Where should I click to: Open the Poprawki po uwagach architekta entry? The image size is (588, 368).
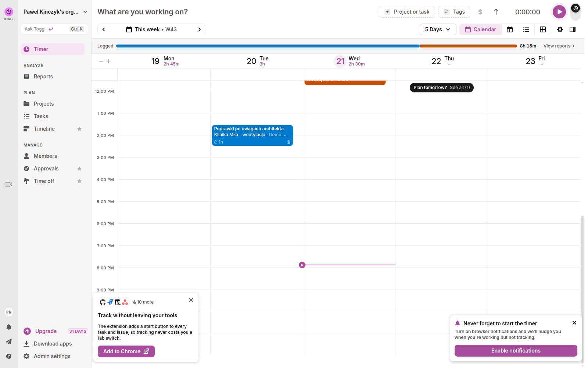[252, 135]
